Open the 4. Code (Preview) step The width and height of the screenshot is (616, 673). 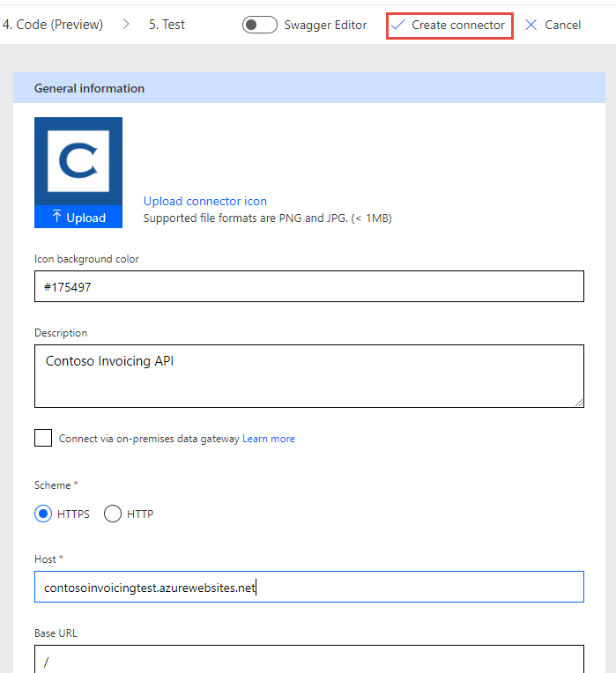52,25
